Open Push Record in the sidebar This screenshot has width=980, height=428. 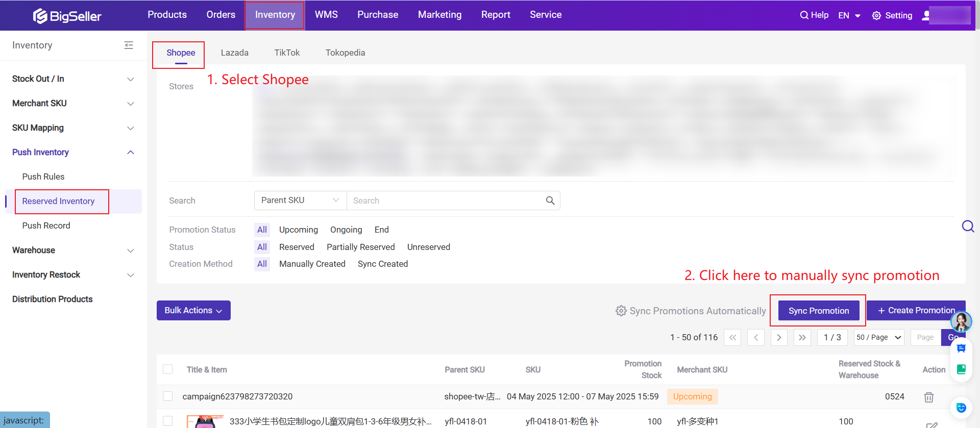coord(46,225)
